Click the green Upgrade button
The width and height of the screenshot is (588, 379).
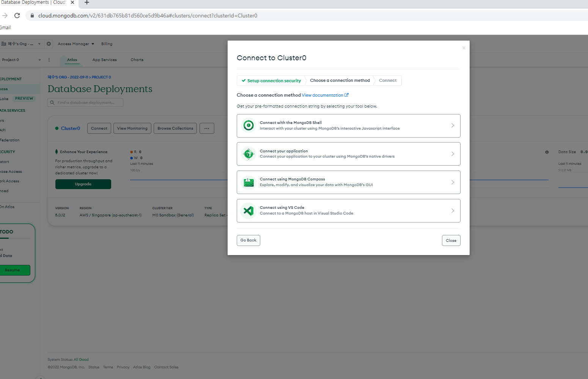click(83, 184)
